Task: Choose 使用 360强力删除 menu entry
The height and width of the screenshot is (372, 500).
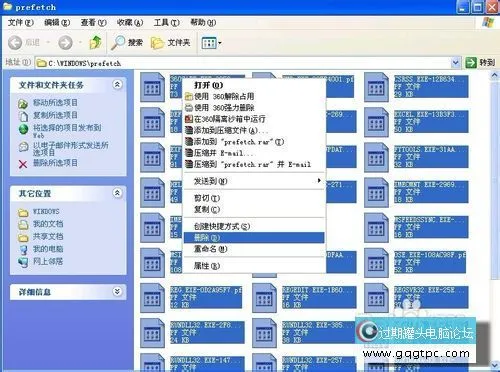Action: pos(254,108)
